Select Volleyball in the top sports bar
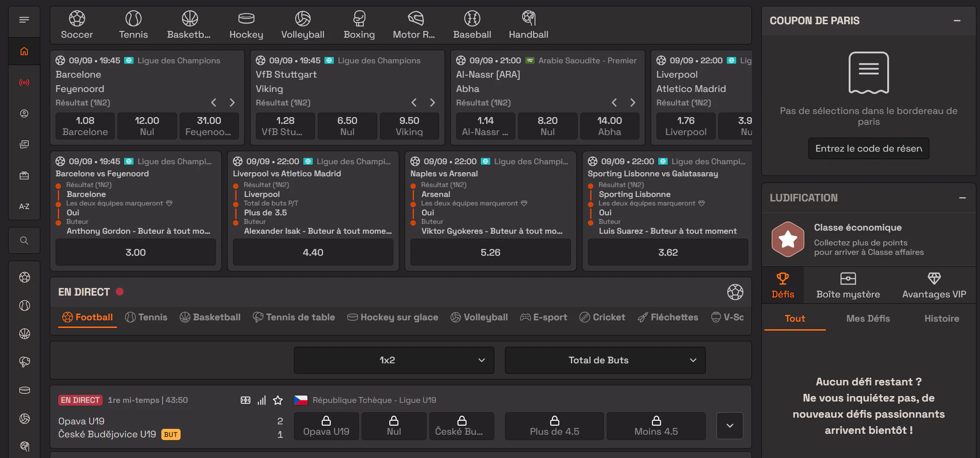 point(303,25)
